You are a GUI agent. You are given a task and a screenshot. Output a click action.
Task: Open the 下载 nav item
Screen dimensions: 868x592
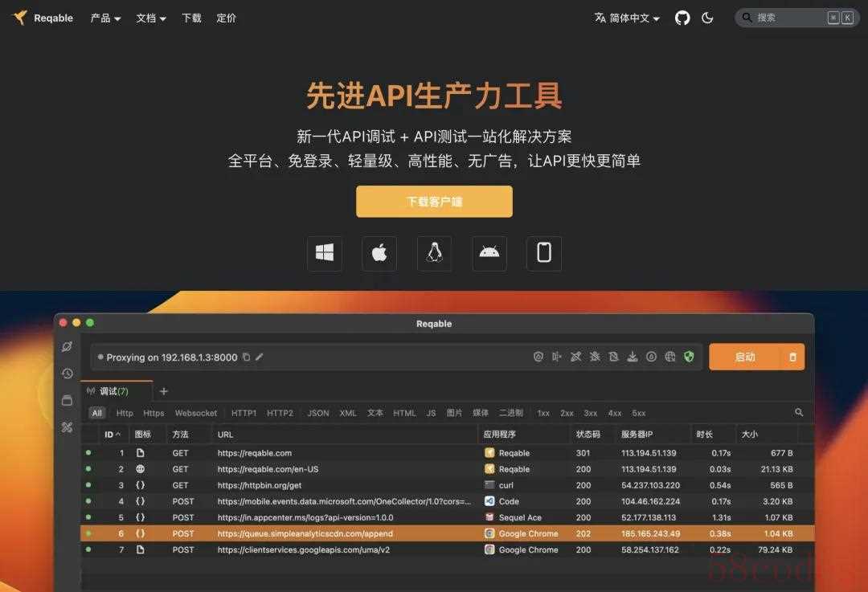191,18
